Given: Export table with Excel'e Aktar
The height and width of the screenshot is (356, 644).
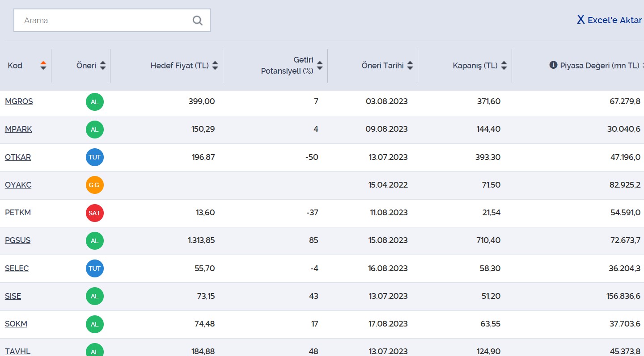Looking at the screenshot, I should coord(609,20).
